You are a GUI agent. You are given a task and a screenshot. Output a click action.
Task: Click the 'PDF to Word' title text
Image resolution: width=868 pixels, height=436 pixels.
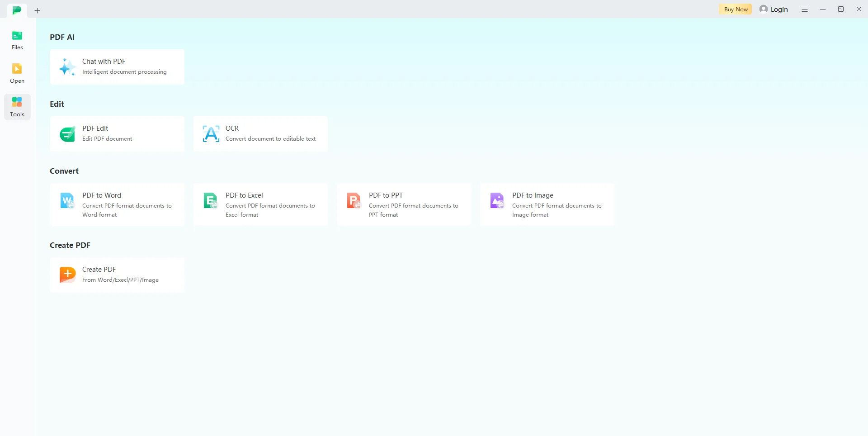(x=102, y=195)
